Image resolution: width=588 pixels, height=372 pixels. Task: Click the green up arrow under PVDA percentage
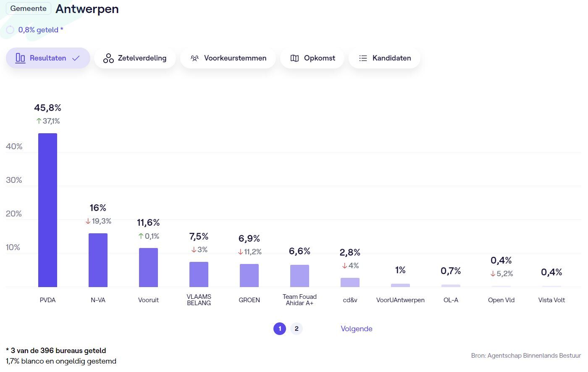39,121
